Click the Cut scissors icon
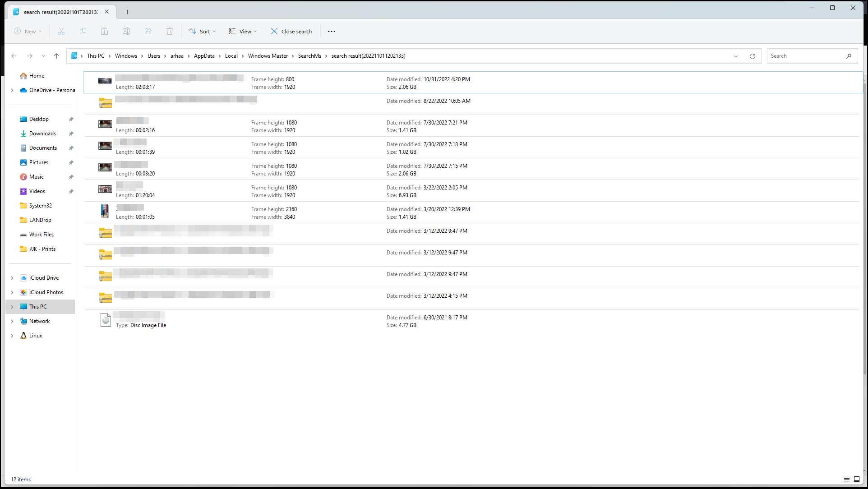 click(x=61, y=31)
